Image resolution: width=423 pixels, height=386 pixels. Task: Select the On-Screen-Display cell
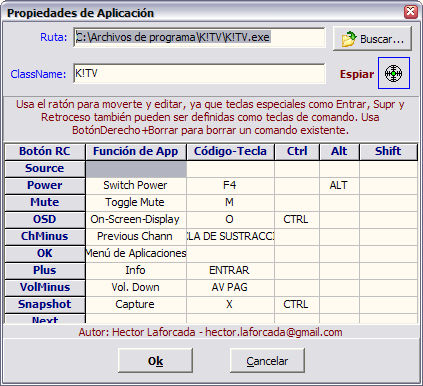pyautogui.click(x=136, y=220)
